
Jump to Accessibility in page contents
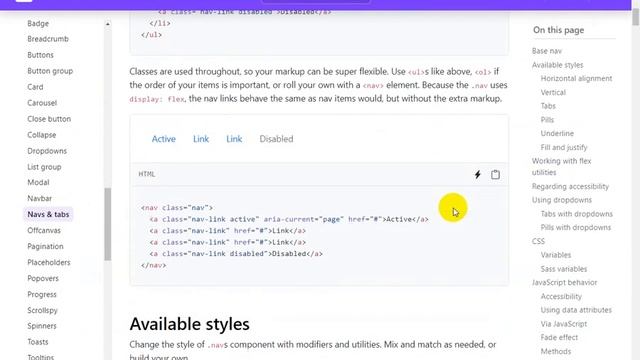[x=561, y=296]
